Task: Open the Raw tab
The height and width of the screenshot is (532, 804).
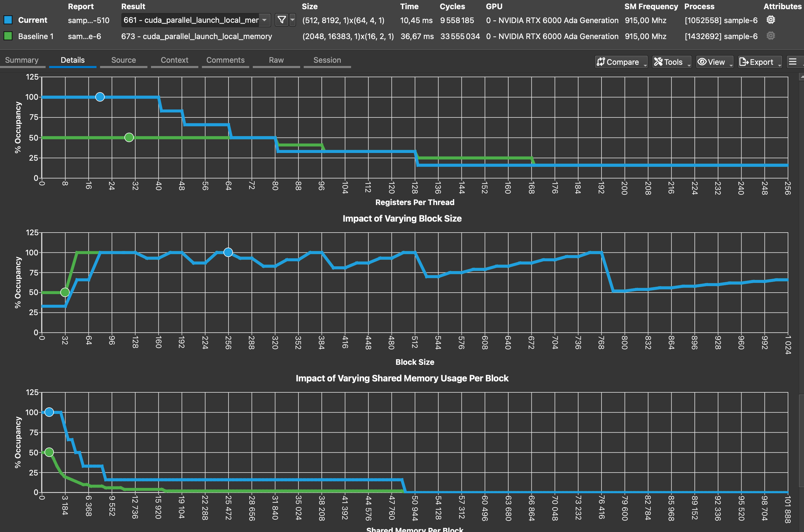Action: (x=276, y=60)
